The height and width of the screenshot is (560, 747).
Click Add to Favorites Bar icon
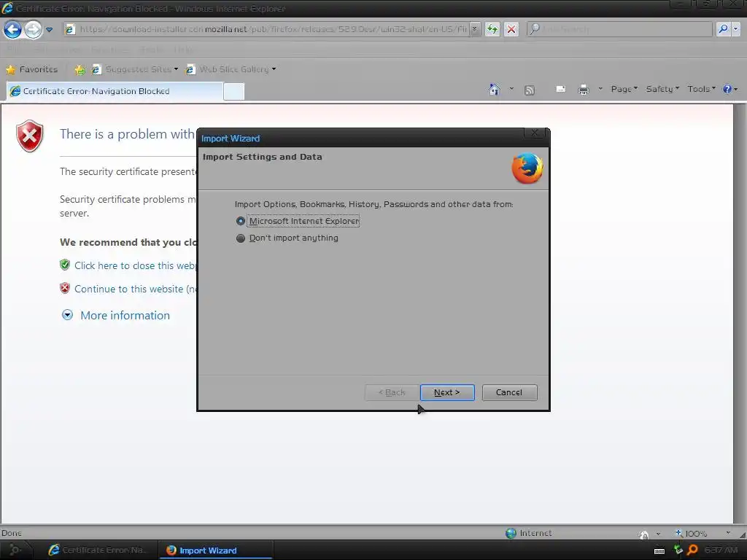80,70
